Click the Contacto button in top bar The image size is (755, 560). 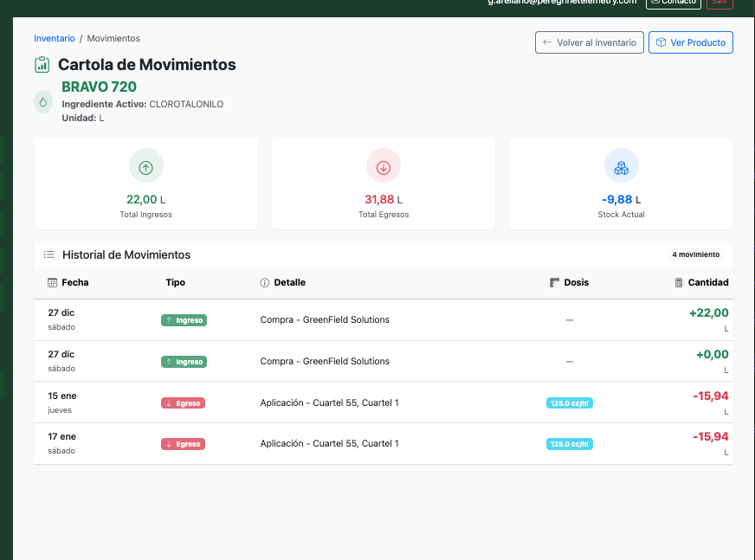tap(674, 2)
